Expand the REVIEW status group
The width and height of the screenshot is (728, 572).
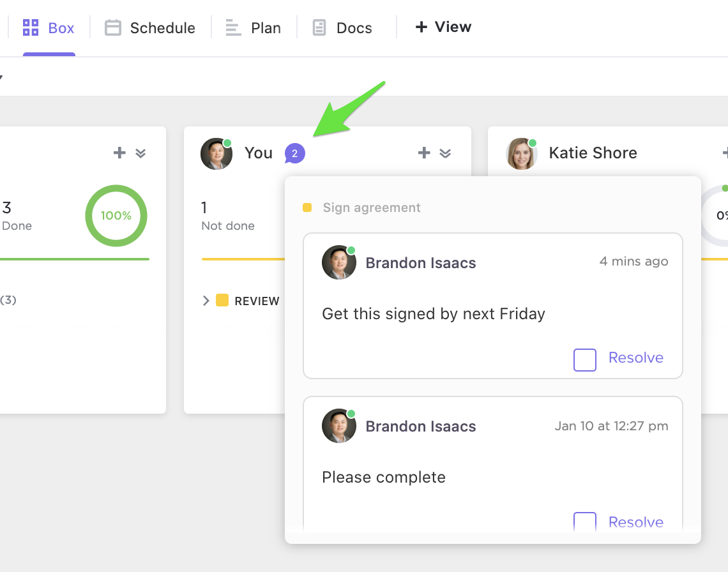click(206, 301)
